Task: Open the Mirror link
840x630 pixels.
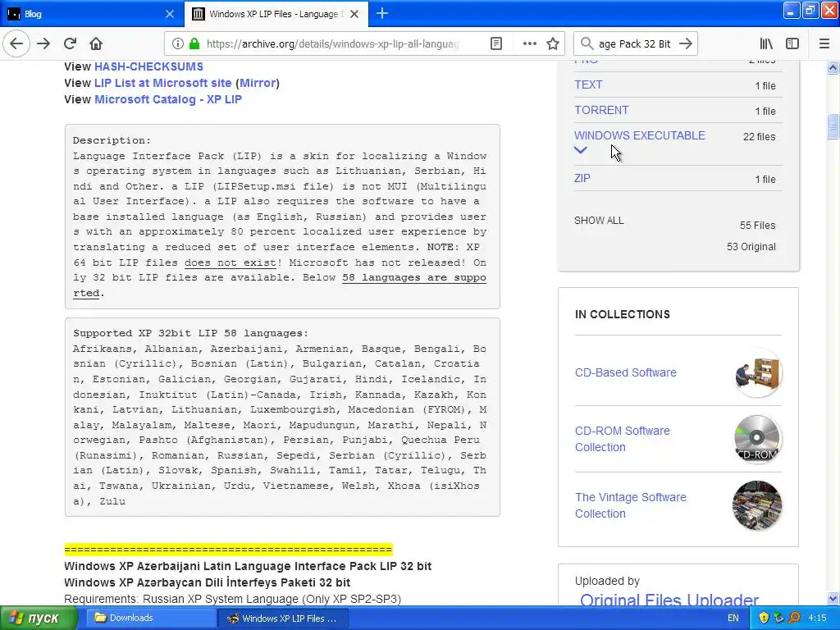Action: point(257,83)
